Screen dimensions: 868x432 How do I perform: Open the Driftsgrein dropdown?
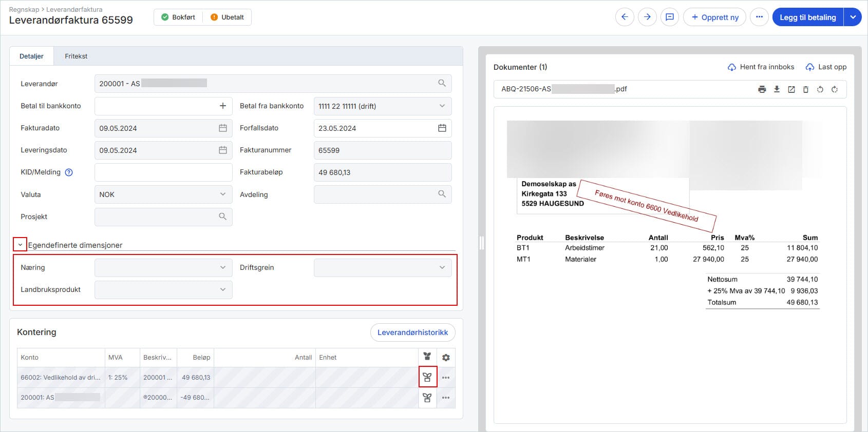[382, 268]
